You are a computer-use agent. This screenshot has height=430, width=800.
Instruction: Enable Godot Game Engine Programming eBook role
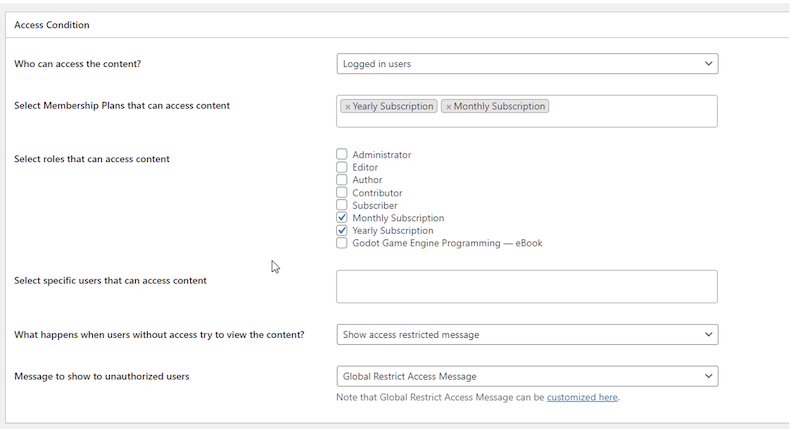342,243
